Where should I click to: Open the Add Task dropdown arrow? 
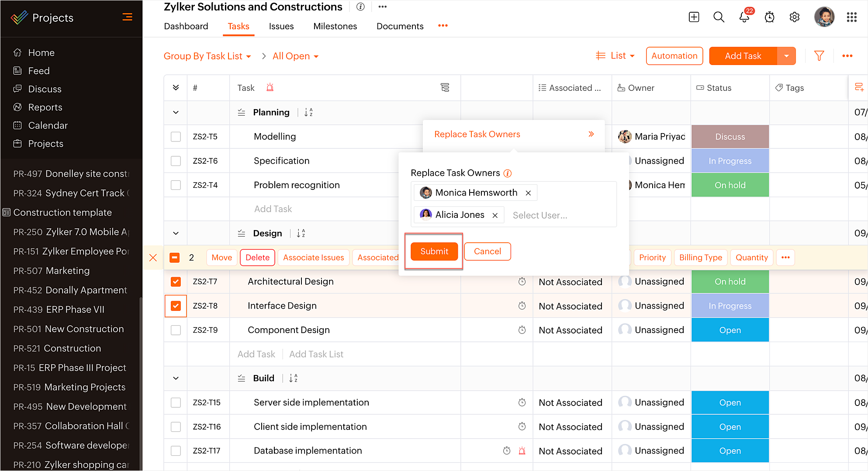(x=786, y=56)
